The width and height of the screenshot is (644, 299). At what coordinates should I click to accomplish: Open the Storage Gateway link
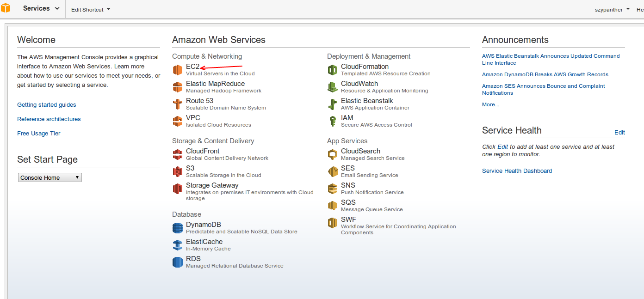[x=212, y=185]
